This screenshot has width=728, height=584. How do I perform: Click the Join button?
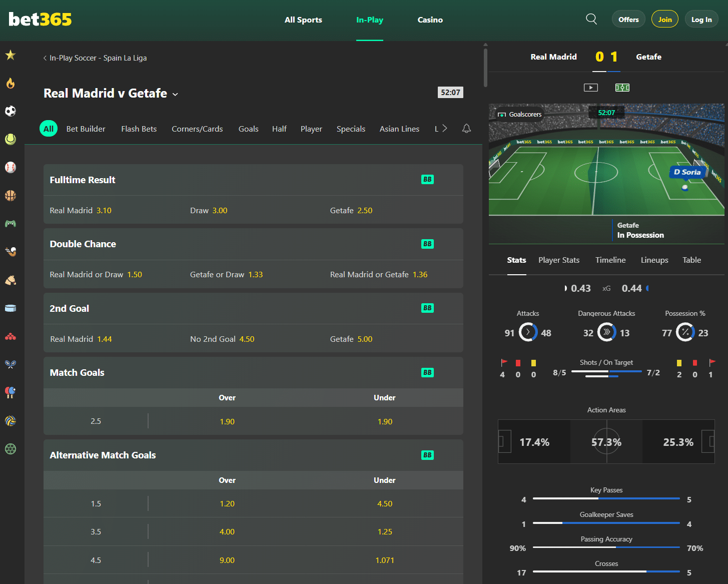point(665,20)
